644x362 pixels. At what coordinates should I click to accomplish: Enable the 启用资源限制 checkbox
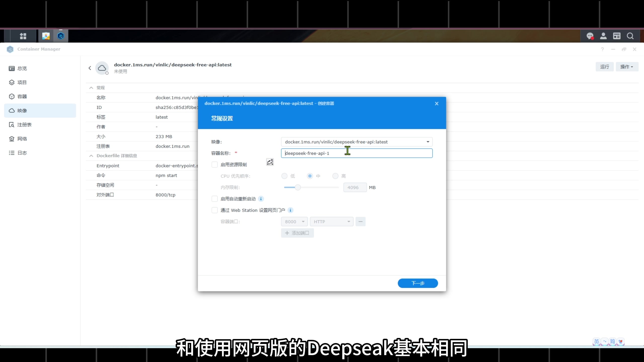click(x=215, y=165)
